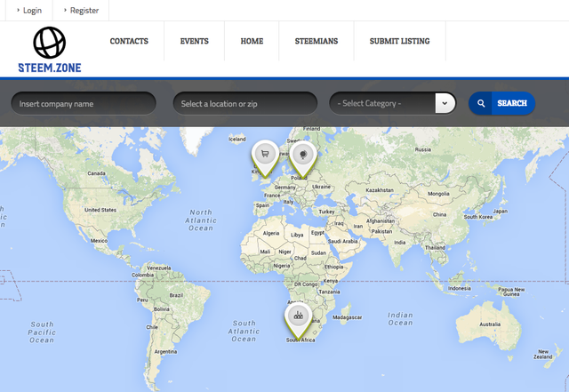The width and height of the screenshot is (569, 392).
Task: Click the 'Algeria' map label
Action: 271,233
